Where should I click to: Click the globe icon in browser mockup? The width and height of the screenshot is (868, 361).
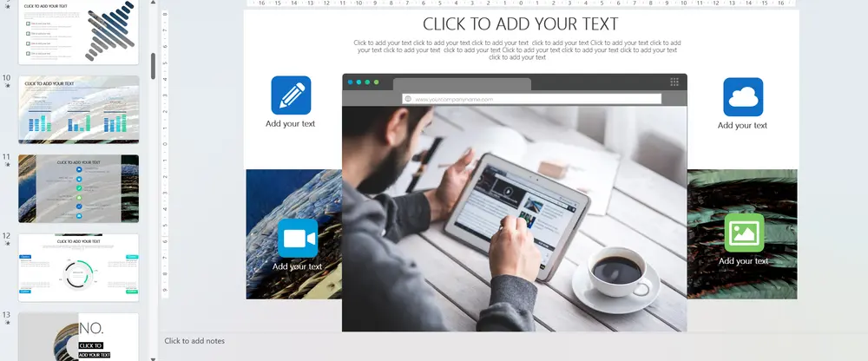[408, 99]
